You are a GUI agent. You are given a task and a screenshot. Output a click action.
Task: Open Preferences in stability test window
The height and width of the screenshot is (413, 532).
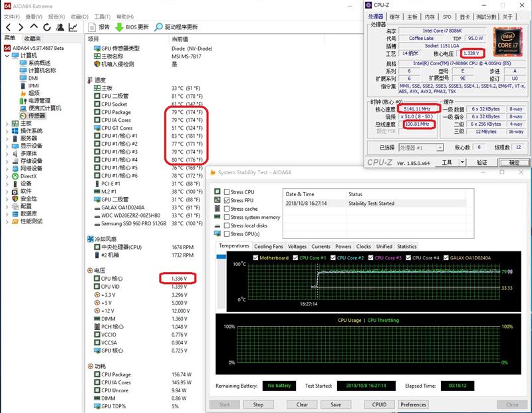click(413, 404)
